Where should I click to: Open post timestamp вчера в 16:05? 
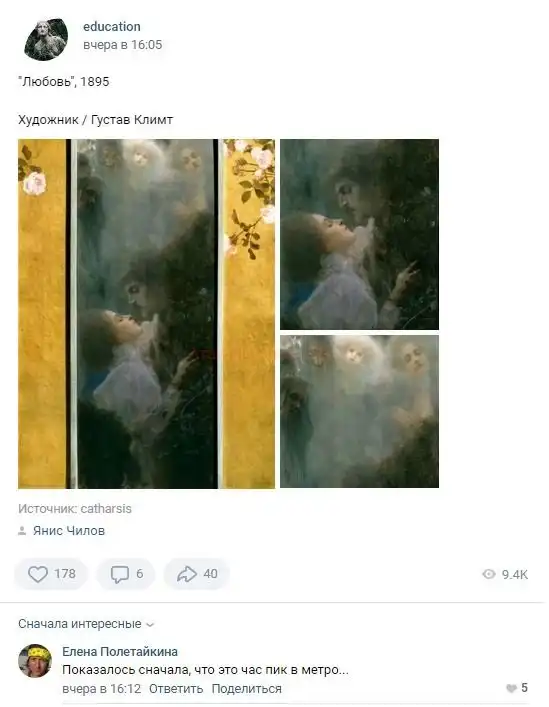point(123,45)
